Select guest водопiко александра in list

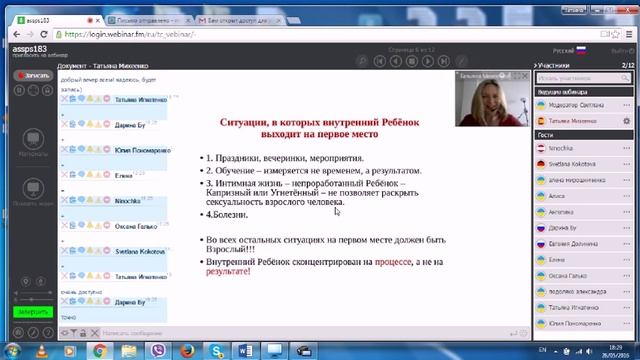coord(584,292)
